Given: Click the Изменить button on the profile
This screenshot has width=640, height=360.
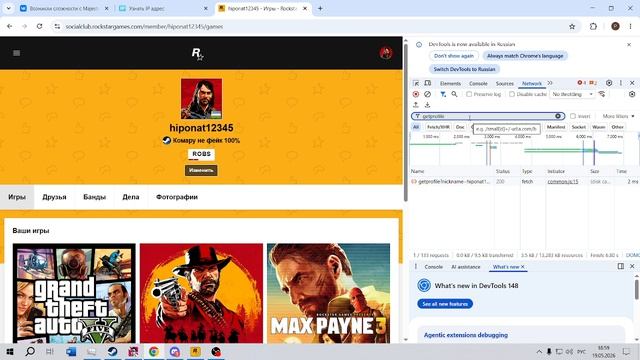Looking at the screenshot, I should click(x=201, y=170).
